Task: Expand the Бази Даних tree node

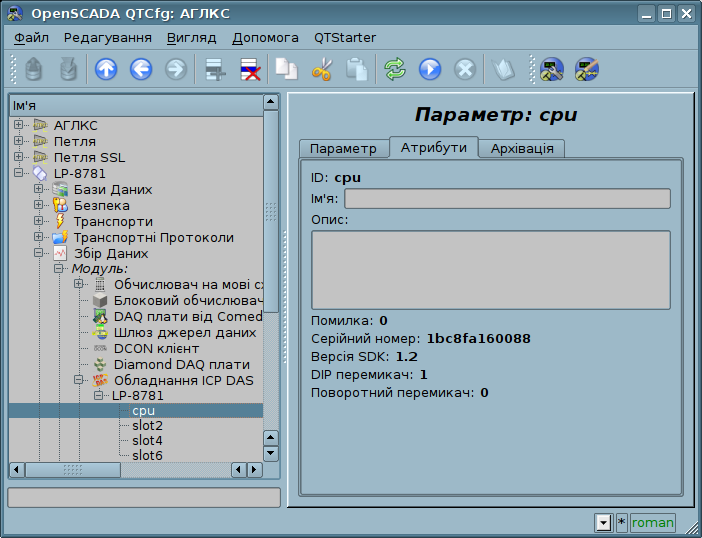Action: (x=39, y=190)
